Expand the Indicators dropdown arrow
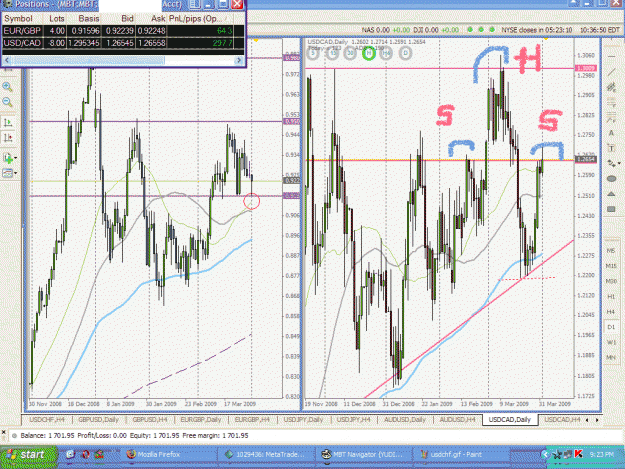 click(16, 159)
